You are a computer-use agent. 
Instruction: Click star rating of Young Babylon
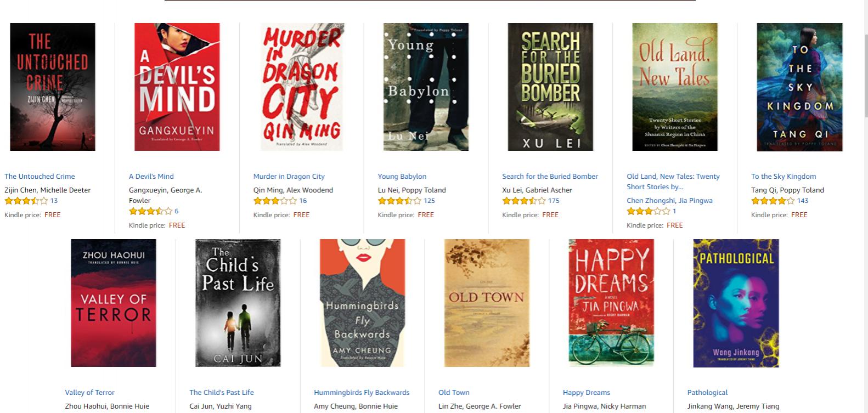399,201
